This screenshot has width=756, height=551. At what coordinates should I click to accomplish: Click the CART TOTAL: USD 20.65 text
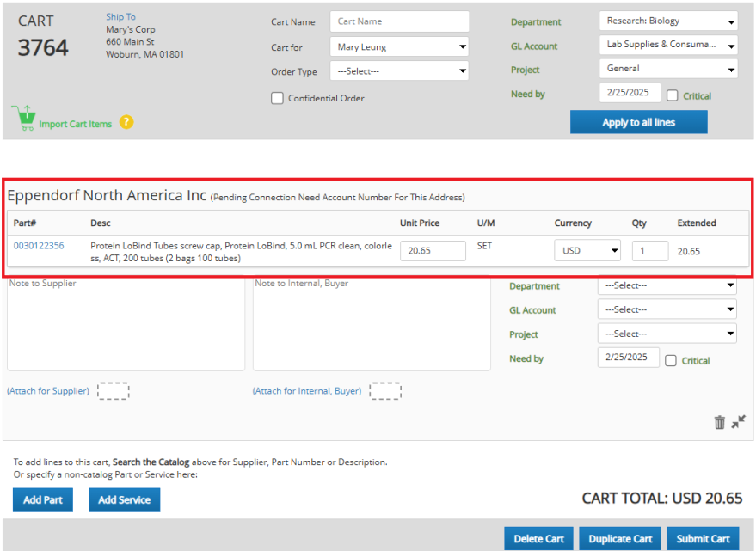click(662, 498)
